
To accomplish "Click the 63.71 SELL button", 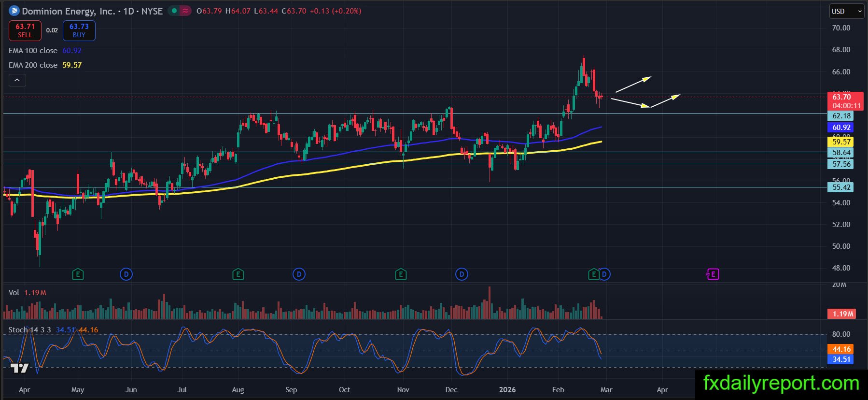I will 25,30.
